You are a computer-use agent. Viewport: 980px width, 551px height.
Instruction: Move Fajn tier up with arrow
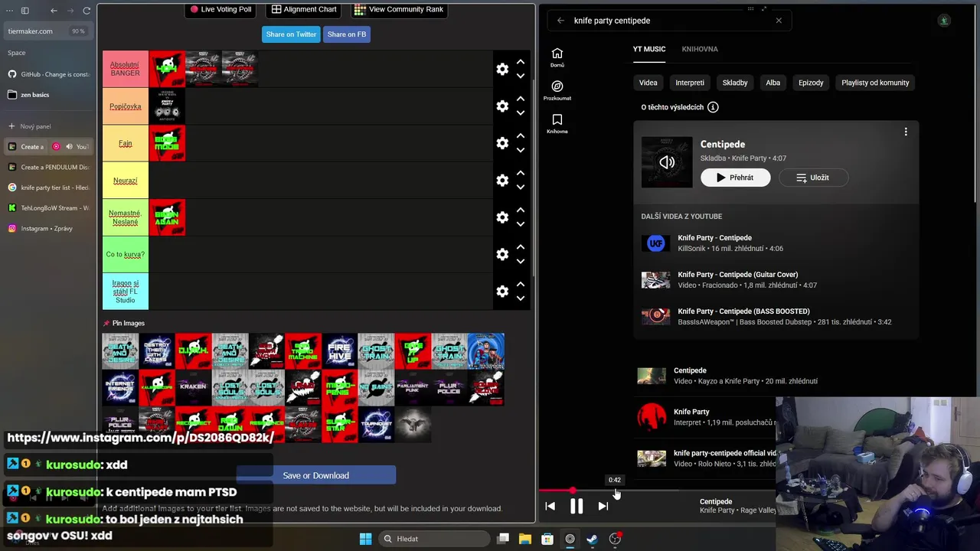click(521, 136)
